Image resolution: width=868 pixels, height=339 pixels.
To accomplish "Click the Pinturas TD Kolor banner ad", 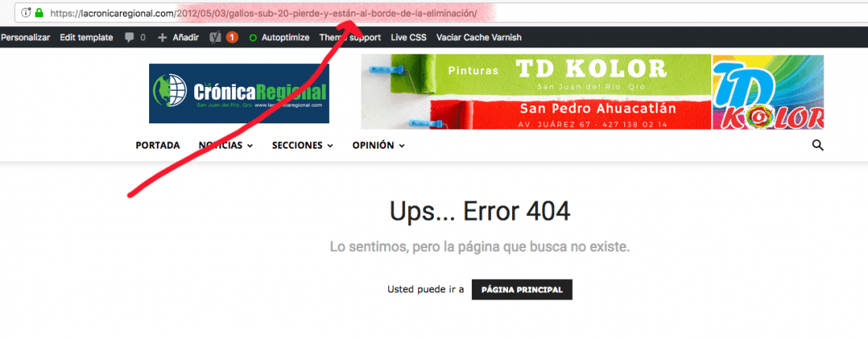I will pyautogui.click(x=537, y=92).
